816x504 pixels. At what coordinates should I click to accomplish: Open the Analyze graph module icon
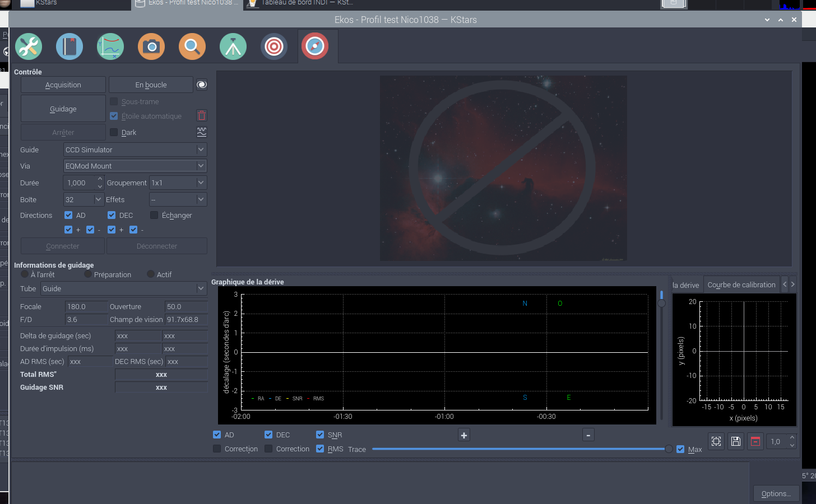point(110,46)
